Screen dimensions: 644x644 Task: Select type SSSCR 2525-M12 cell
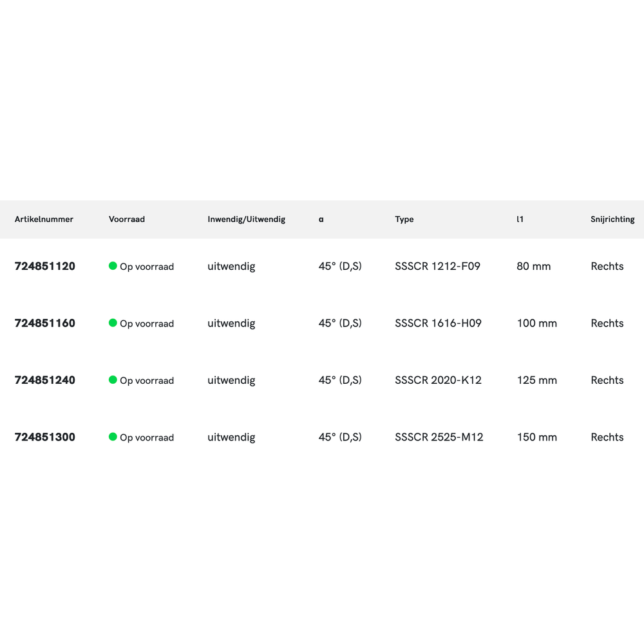coord(439,437)
